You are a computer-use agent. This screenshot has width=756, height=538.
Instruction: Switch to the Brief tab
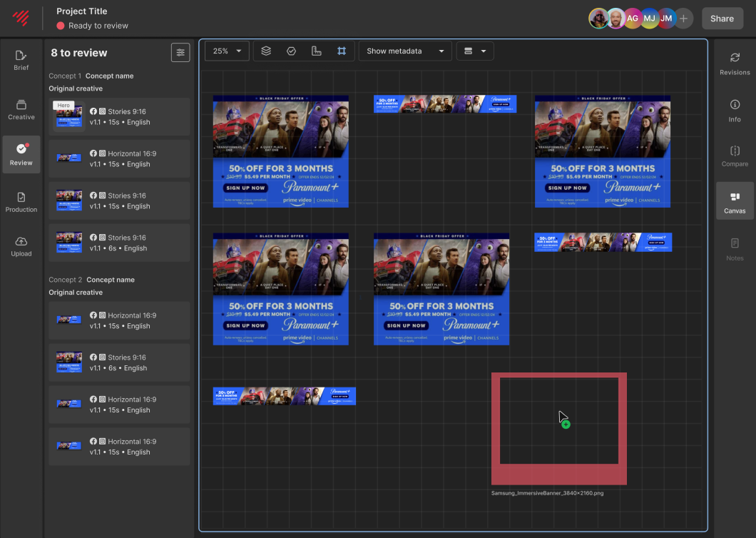21,60
